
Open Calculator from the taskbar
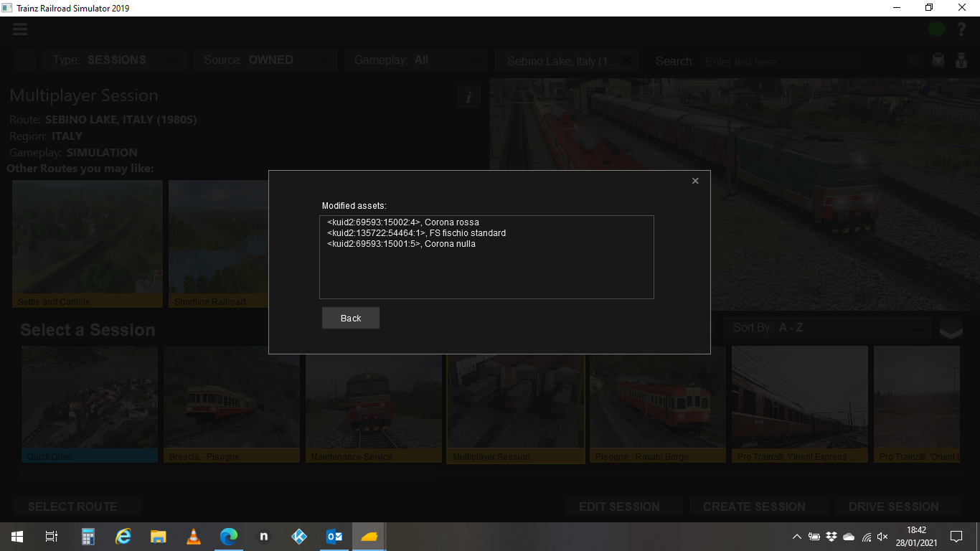[x=88, y=536]
